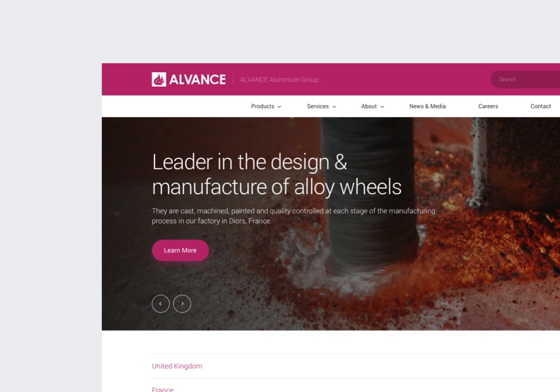Show previous slide with left arrow
This screenshot has width=560, height=392.
[x=161, y=304]
